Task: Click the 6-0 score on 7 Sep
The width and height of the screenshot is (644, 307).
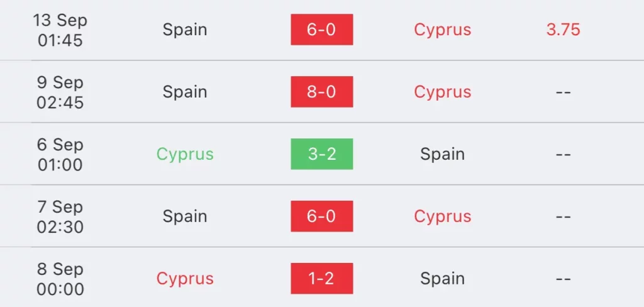Action: click(321, 216)
